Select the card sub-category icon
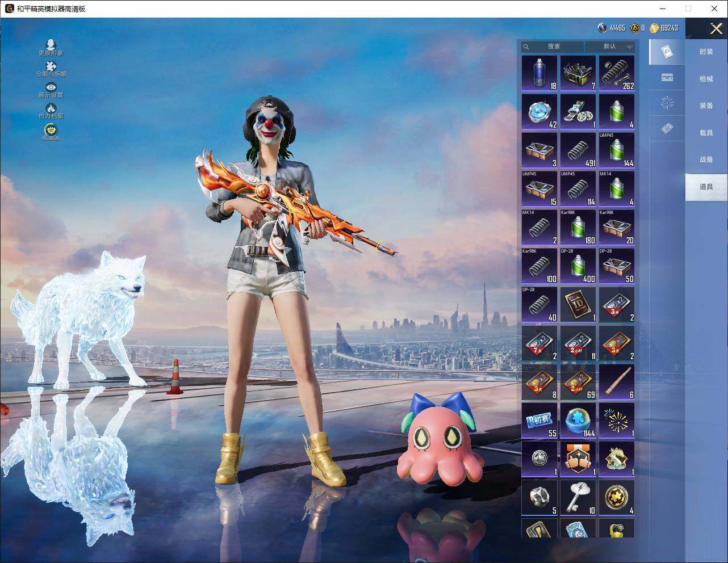 (x=667, y=52)
